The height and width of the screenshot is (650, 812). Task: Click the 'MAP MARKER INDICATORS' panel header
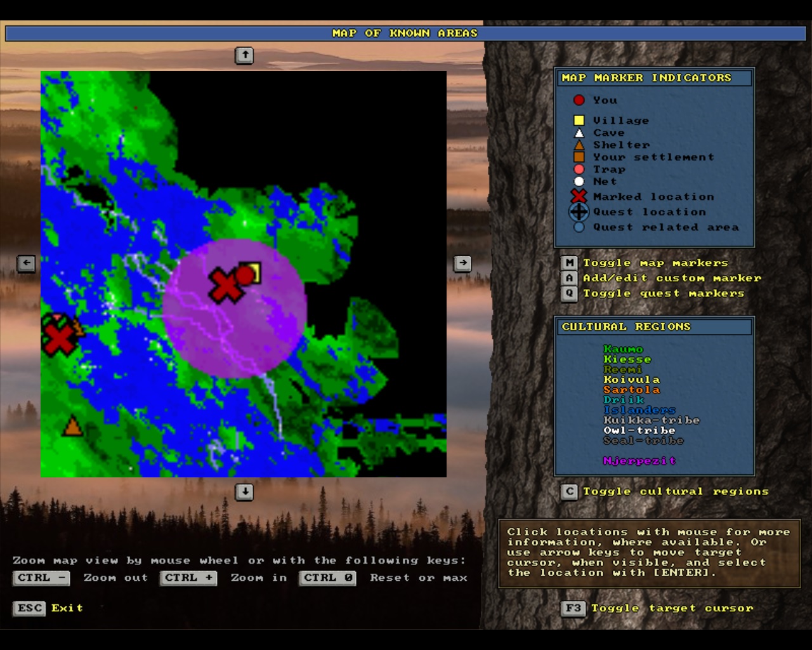point(655,78)
